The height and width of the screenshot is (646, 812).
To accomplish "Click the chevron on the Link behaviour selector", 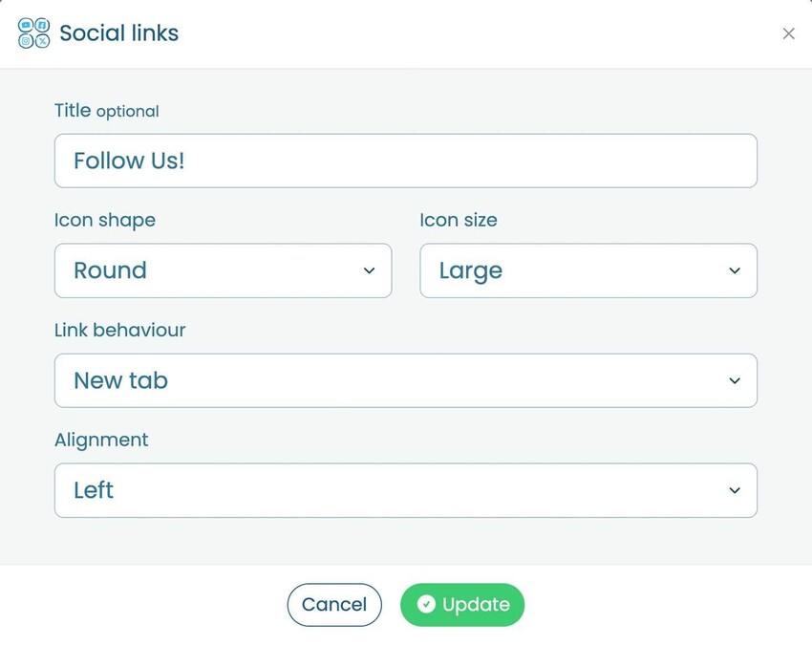I will (735, 380).
